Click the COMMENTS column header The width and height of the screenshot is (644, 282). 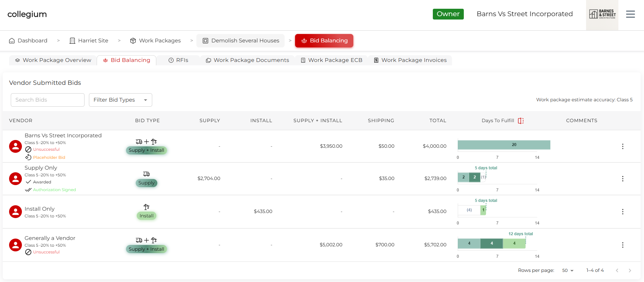(x=582, y=121)
